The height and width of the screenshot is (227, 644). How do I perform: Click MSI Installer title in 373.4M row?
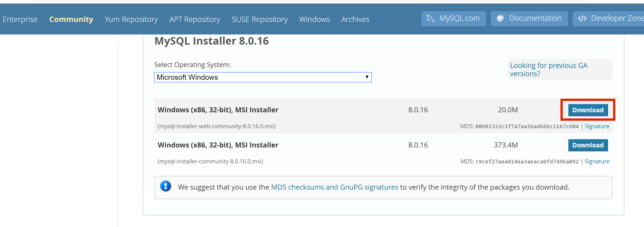coord(218,145)
